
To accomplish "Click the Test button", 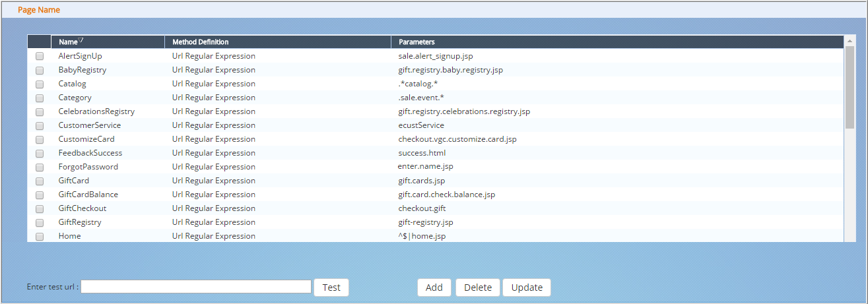I will coord(331,288).
